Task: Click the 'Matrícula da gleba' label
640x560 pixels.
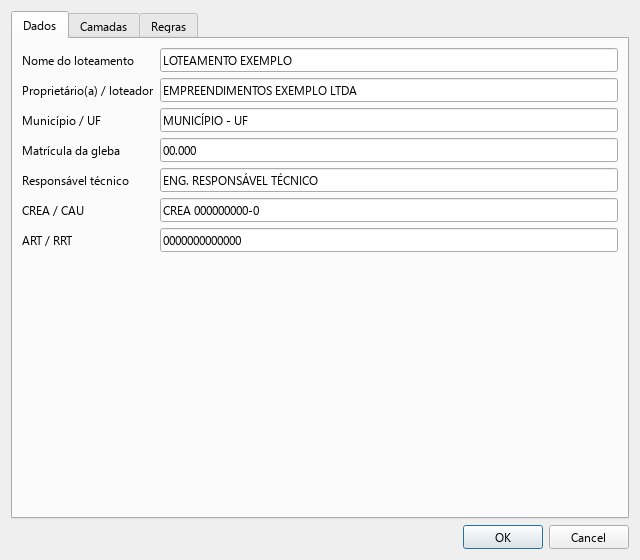Action: (x=71, y=151)
